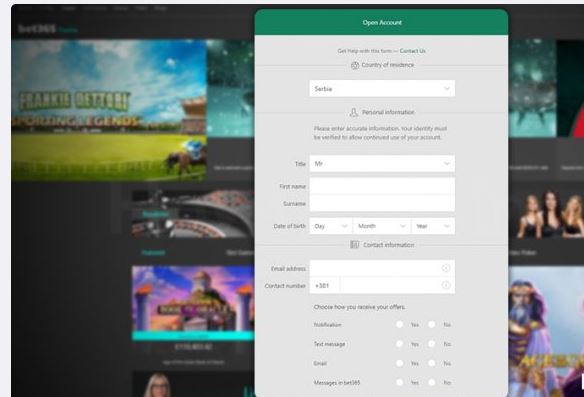Screen dimensions: 584x397
Task: Click the Contact number input field
Action: (397, 286)
